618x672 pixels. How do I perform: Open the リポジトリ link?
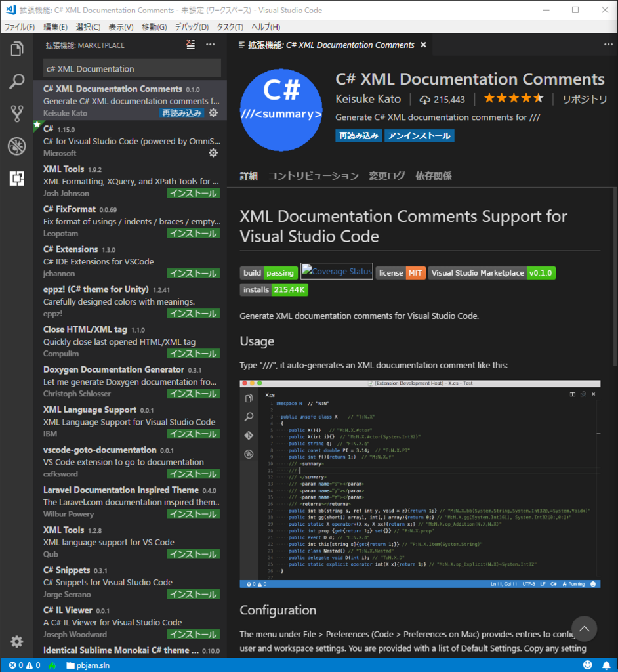tap(585, 98)
